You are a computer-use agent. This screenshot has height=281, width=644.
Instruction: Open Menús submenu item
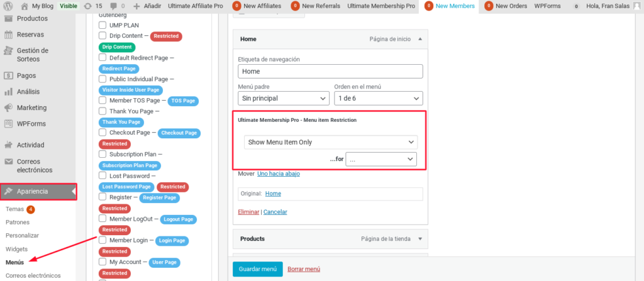coord(15,262)
